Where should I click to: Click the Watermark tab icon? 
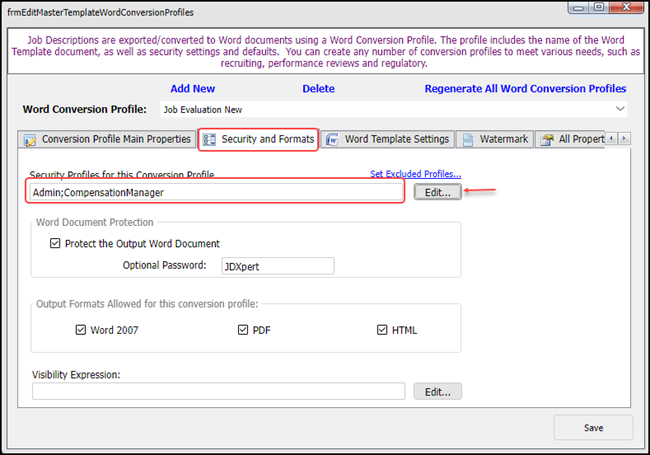(x=468, y=140)
